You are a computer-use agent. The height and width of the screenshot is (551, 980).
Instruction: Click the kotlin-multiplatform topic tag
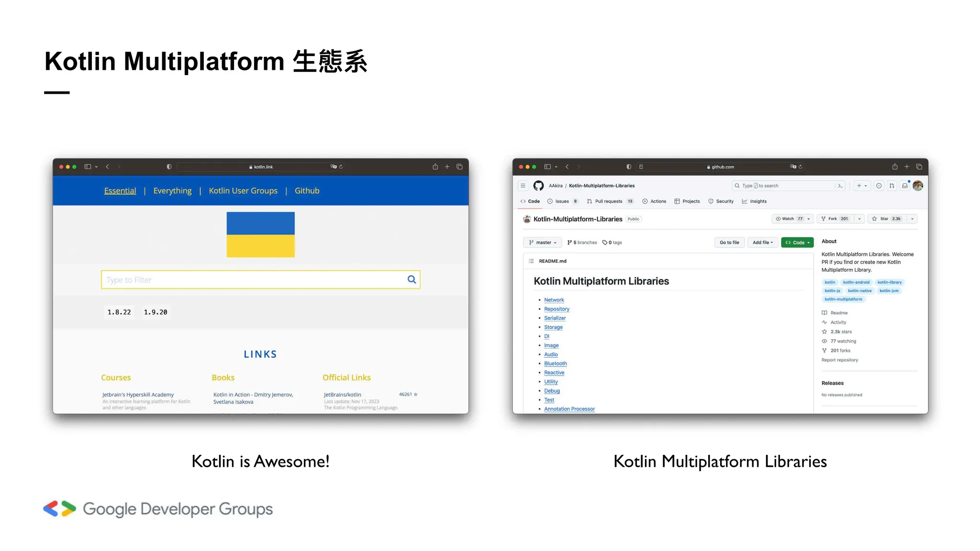point(843,299)
